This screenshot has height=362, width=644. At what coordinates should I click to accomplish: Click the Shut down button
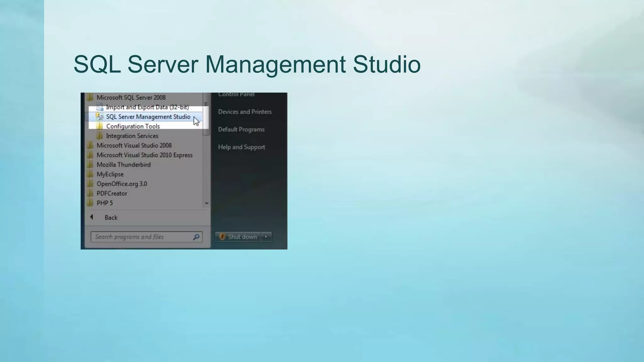[x=238, y=237]
